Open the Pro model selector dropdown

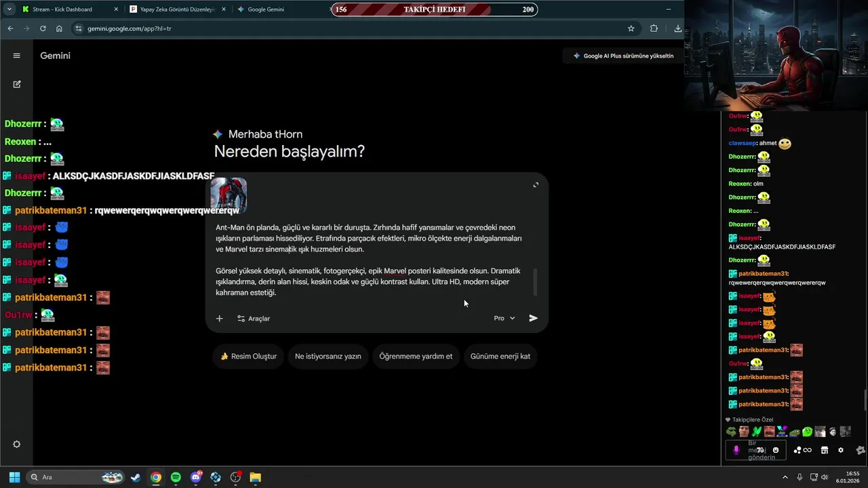click(505, 319)
